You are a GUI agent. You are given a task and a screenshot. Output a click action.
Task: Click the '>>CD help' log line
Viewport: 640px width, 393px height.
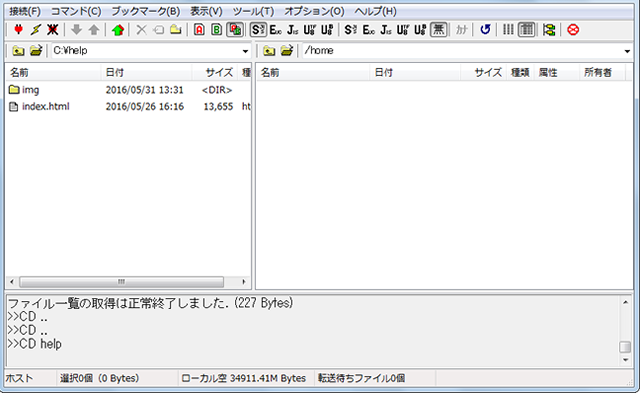coord(35,344)
